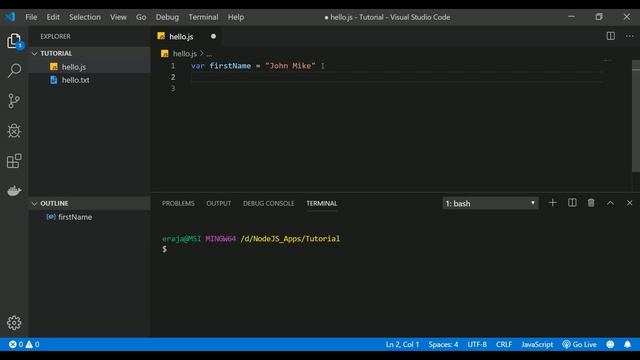640x360 pixels.
Task: Close the terminal panel
Action: click(x=629, y=203)
